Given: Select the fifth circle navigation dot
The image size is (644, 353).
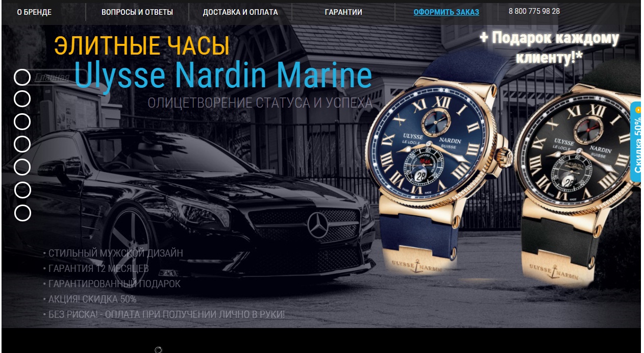Looking at the screenshot, I should point(22,167).
